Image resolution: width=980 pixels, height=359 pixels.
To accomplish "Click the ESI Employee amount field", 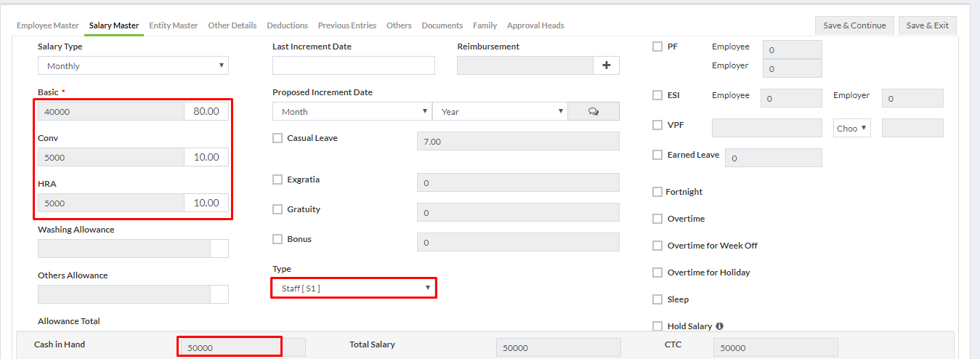I will click(791, 98).
